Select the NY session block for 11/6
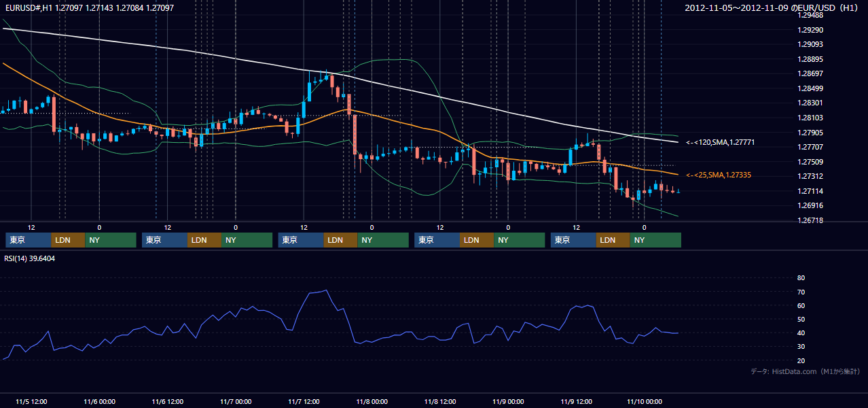 click(x=247, y=240)
